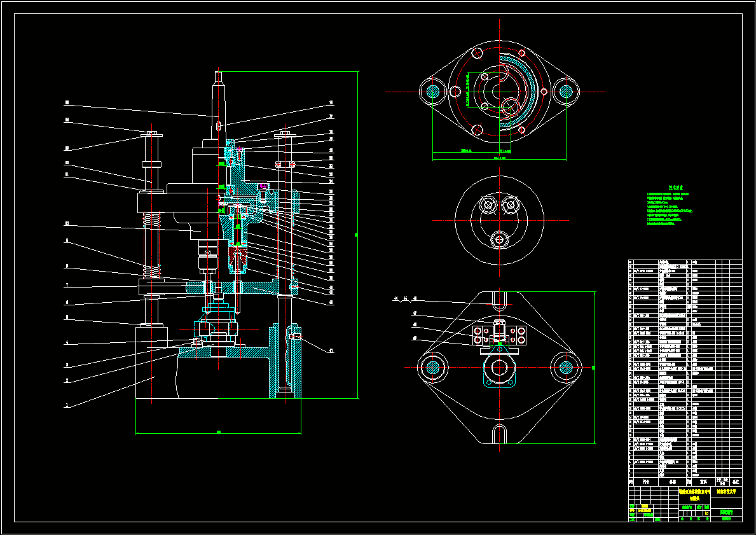Image resolution: width=756 pixels, height=535 pixels.
Task: Select the vertical dimension beside the diamond plate
Action: (594, 367)
